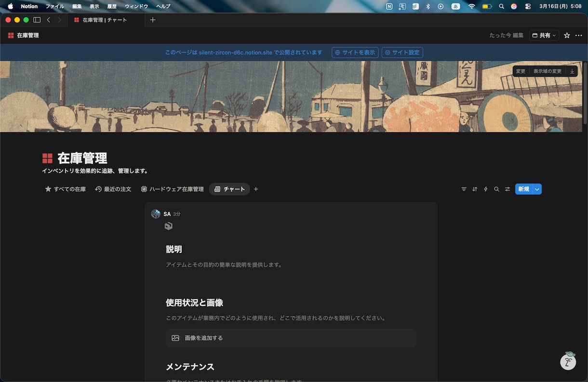Click 表示域の変更 cover button
The image size is (588, 382).
[x=547, y=71]
